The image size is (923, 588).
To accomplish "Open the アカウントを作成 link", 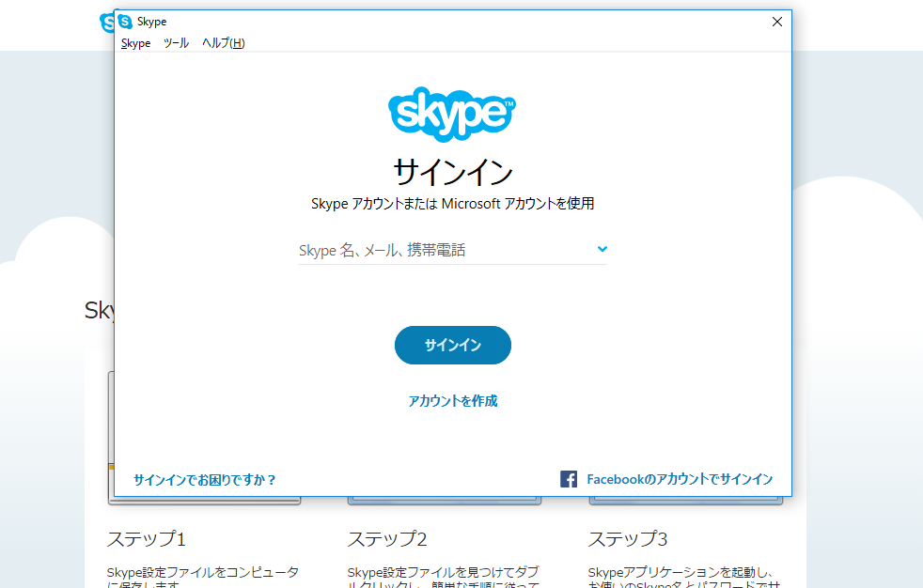I will (x=453, y=401).
